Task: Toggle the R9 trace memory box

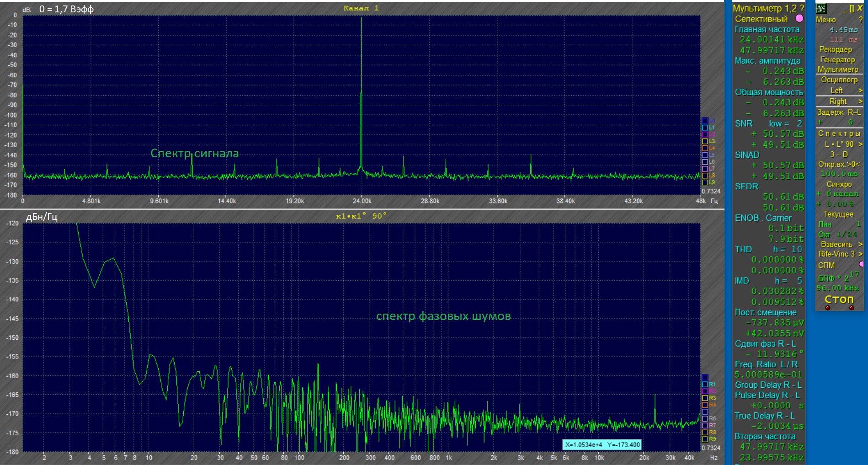Action: tap(705, 439)
